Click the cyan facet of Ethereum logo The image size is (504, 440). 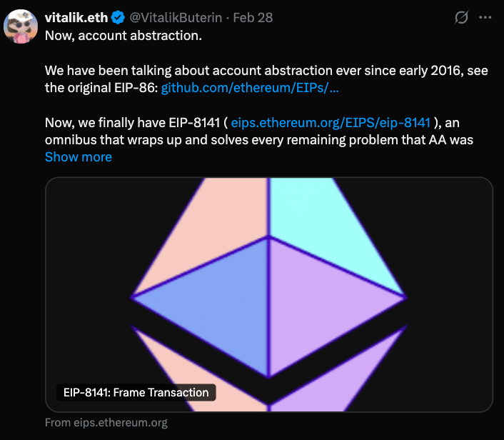point(321,214)
